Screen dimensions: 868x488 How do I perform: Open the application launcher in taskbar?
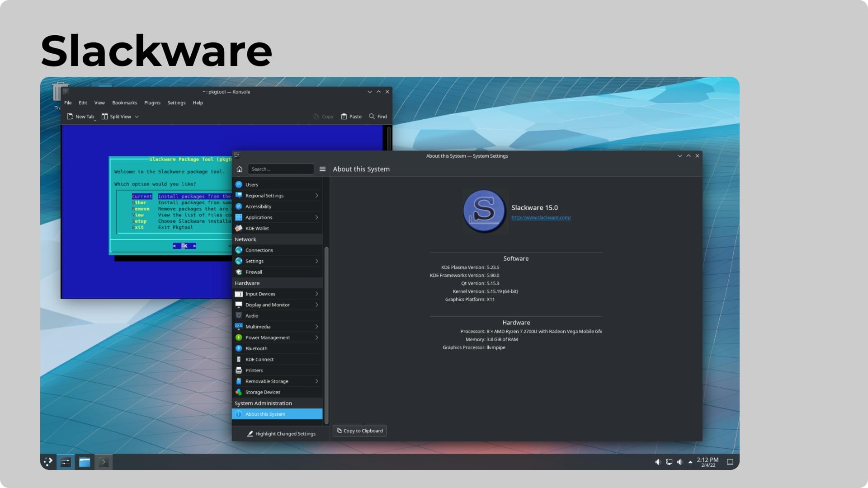click(x=48, y=462)
